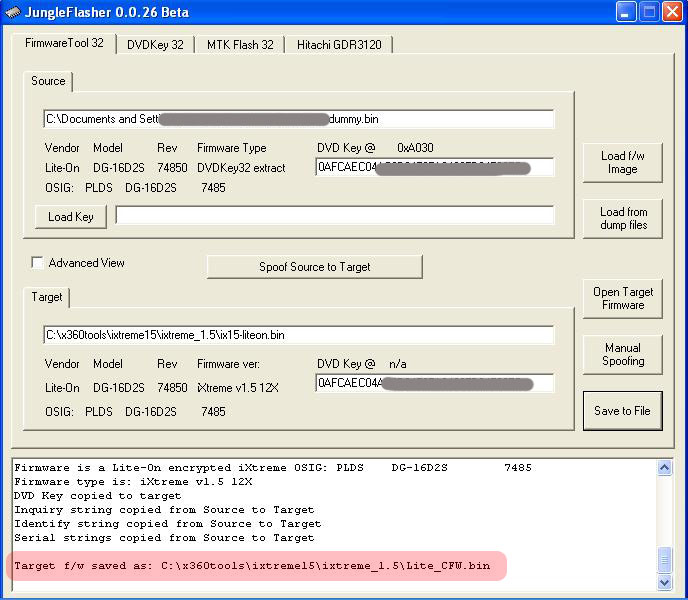Click the 'DVDKey32 extract' firmware type value
688x600 pixels.
pyautogui.click(x=241, y=168)
